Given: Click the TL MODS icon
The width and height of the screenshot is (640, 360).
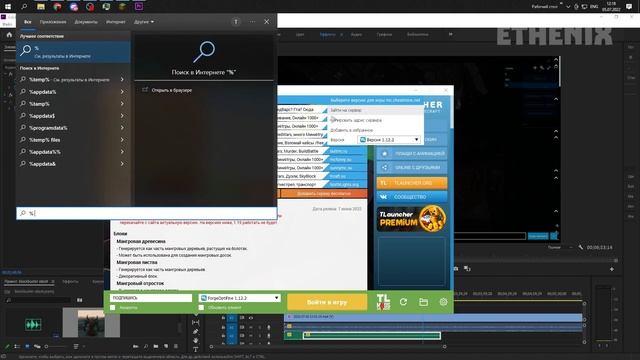Looking at the screenshot, I should point(383,302).
